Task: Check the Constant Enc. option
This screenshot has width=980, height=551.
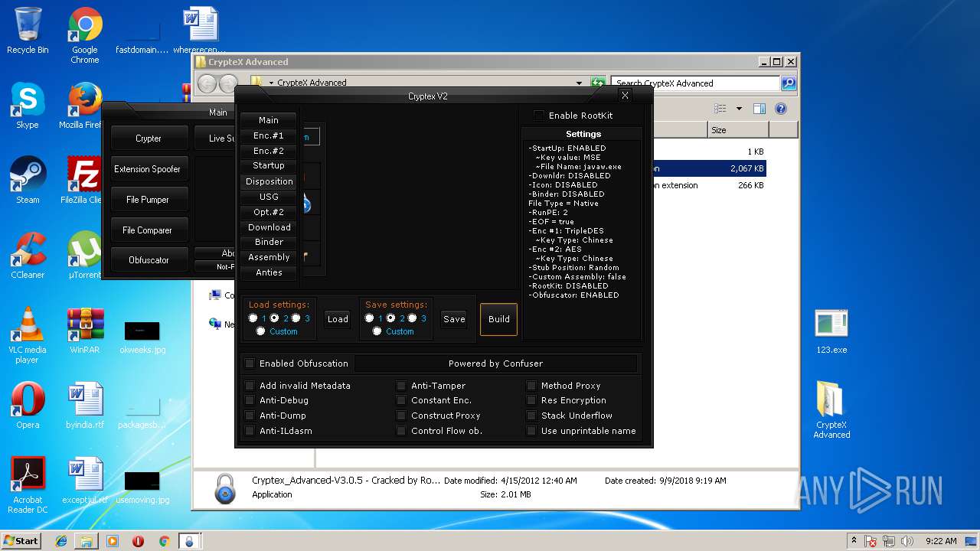Action: coord(401,400)
